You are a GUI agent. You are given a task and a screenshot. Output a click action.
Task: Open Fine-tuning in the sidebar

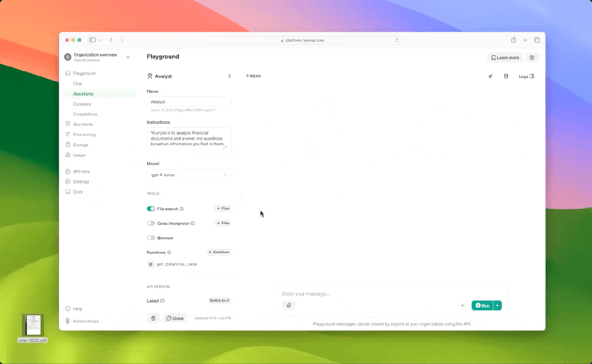coord(84,135)
